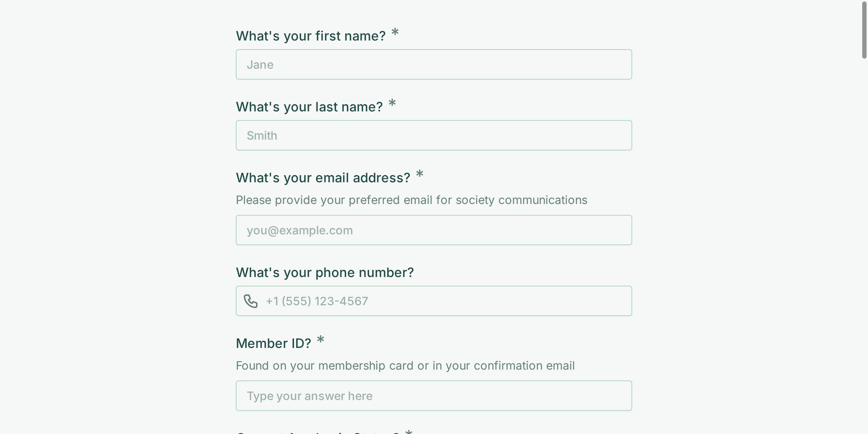Click the required asterisk beside first name
The image size is (868, 434).
[x=395, y=32]
